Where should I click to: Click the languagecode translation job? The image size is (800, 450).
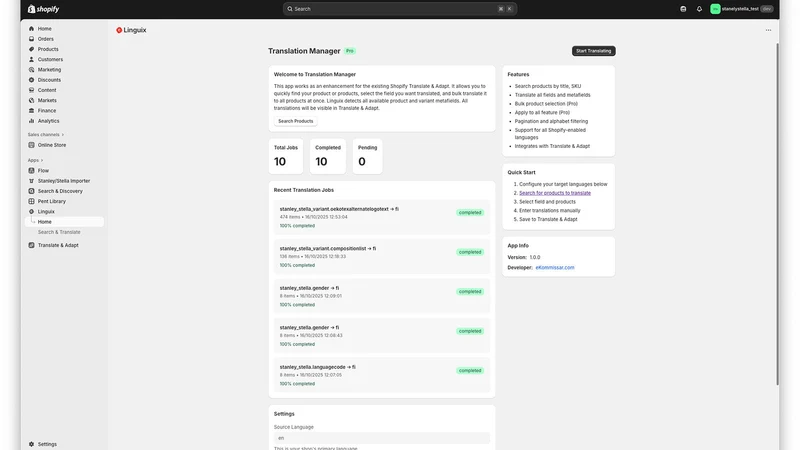(x=382, y=375)
